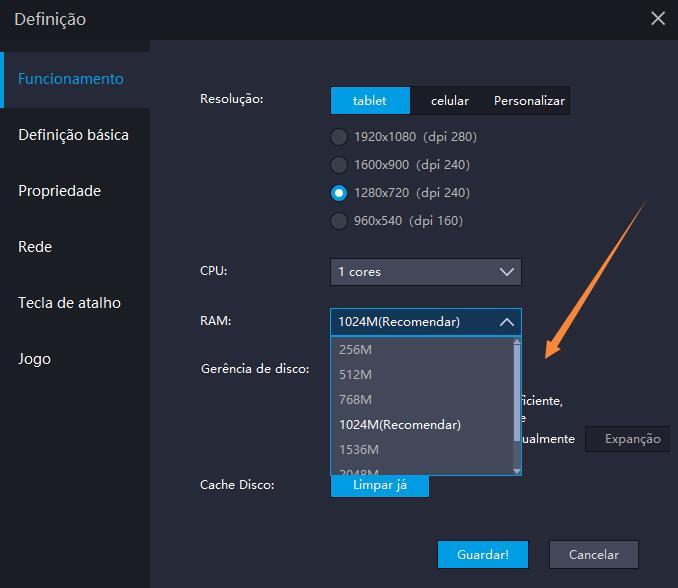Select the Personalizar resolution tab
The image size is (678, 588).
coord(529,101)
